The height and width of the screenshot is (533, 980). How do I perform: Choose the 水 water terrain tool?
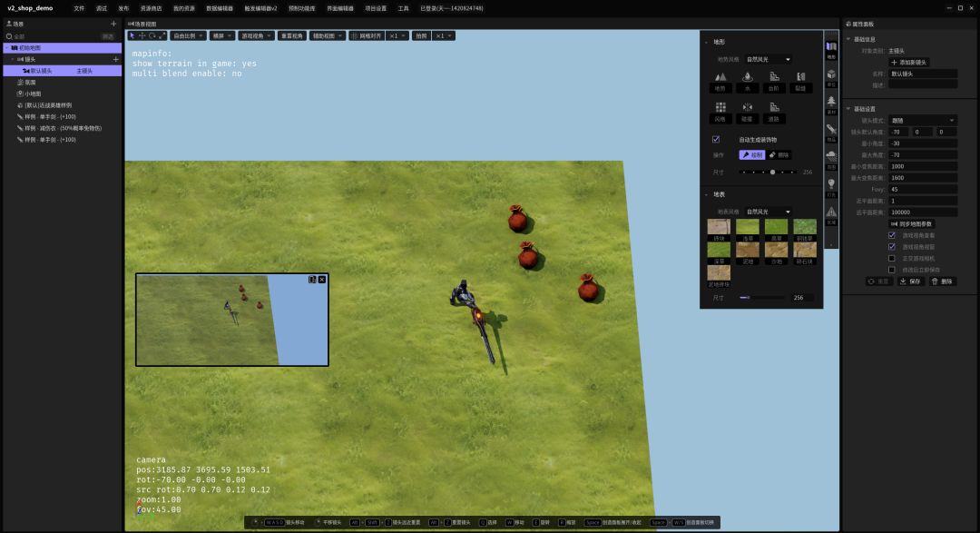(747, 82)
